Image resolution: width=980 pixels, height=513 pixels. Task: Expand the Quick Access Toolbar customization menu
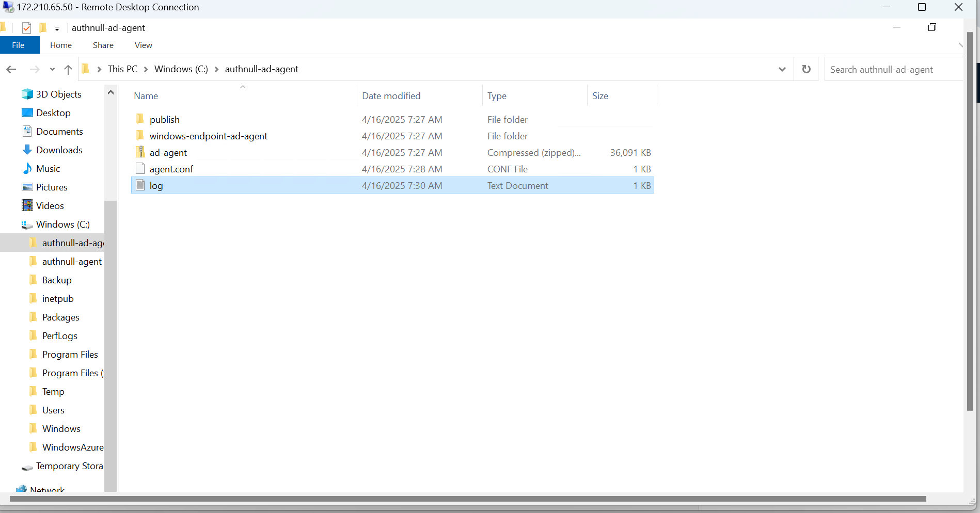pyautogui.click(x=57, y=28)
